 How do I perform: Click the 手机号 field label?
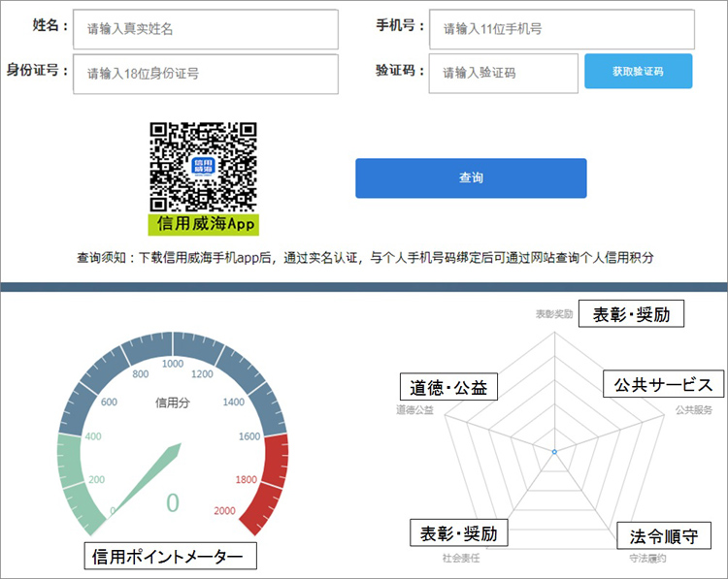[400, 25]
